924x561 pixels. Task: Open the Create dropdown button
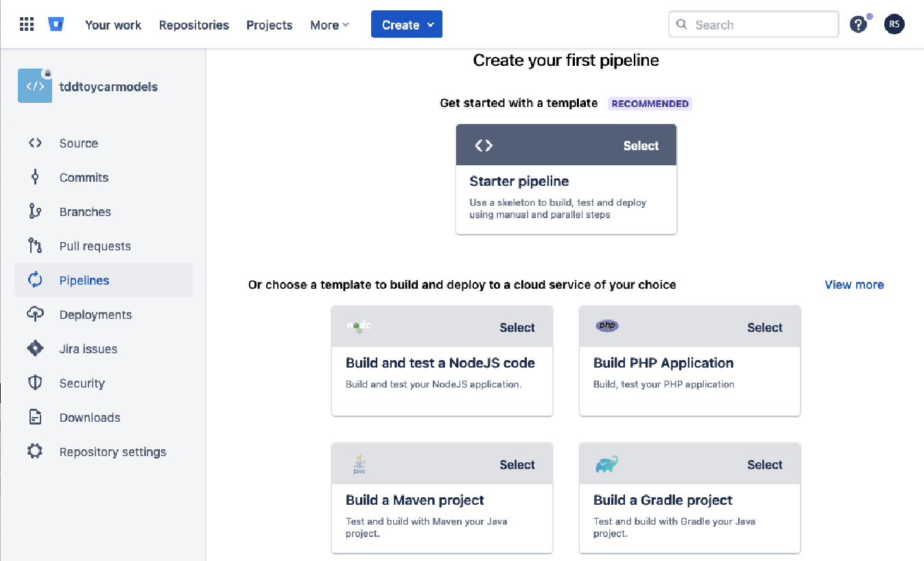(407, 25)
